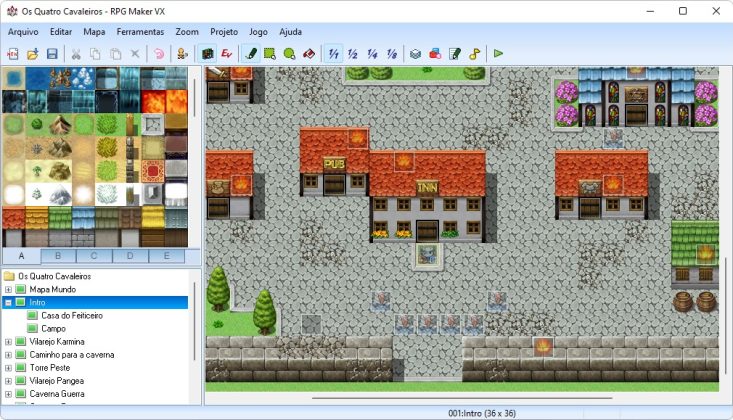Screen dimensions: 733x420
Task: Click the Copy icon in the toolbar
Action: (95, 54)
